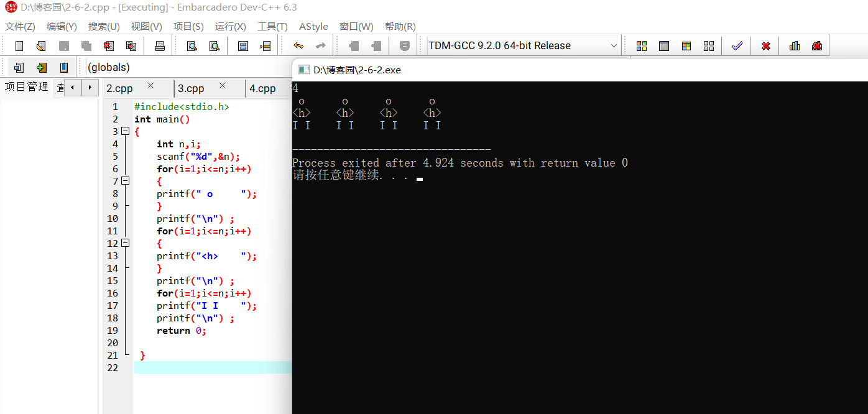Close the 2.cpp tab

click(150, 86)
